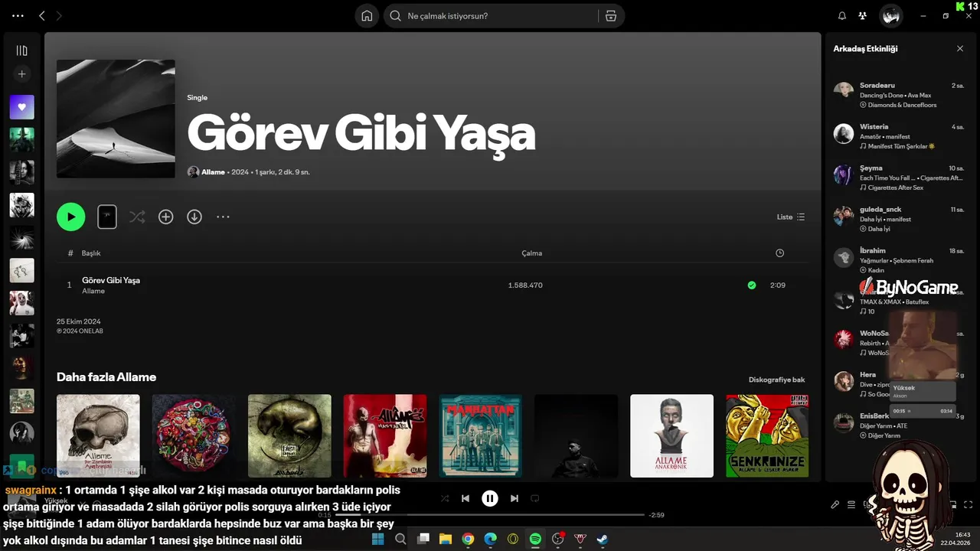
Task: Download the single for offline
Action: point(194,217)
